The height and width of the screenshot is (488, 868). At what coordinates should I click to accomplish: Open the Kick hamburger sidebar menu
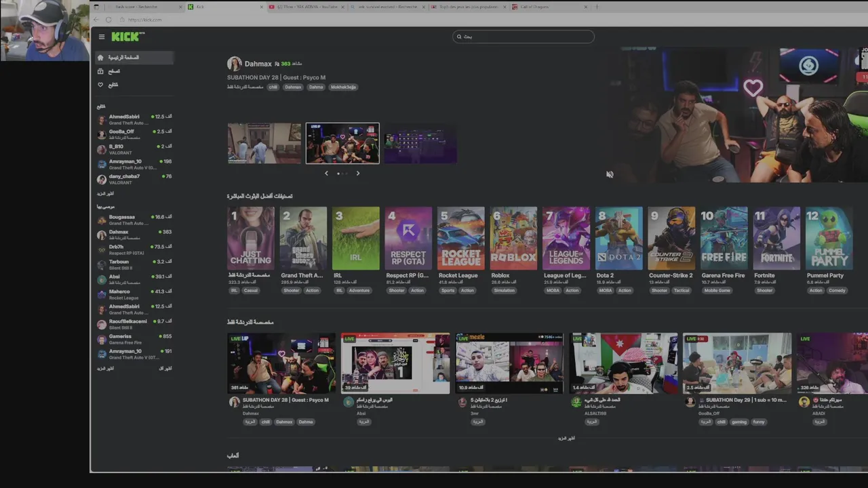tap(102, 37)
